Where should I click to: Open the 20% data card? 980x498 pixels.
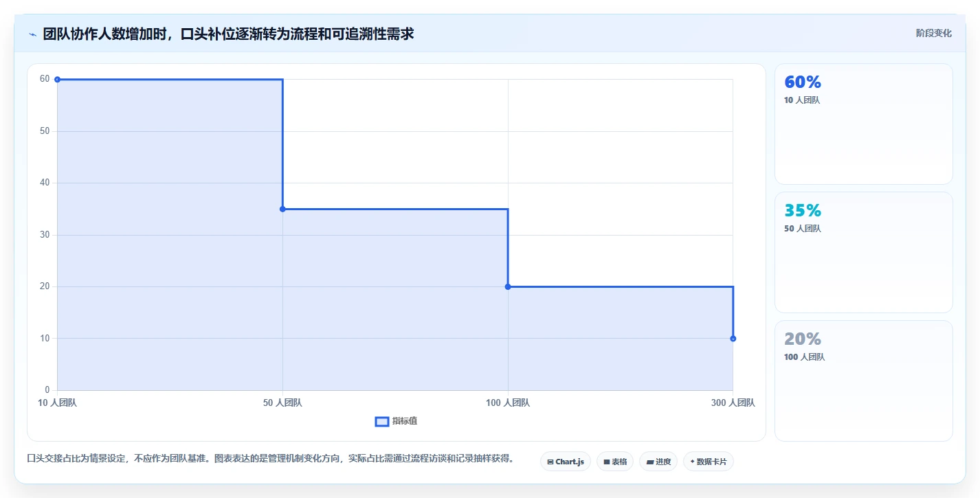coord(863,381)
